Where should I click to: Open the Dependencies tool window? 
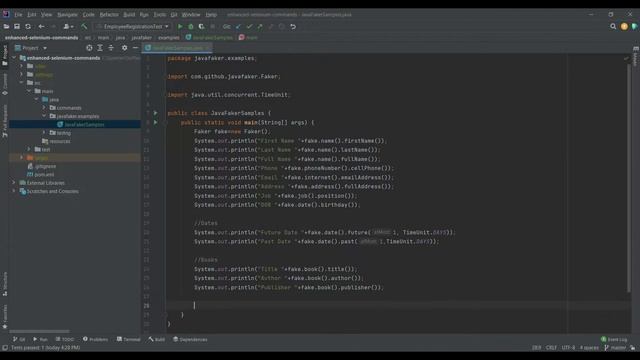[190, 339]
